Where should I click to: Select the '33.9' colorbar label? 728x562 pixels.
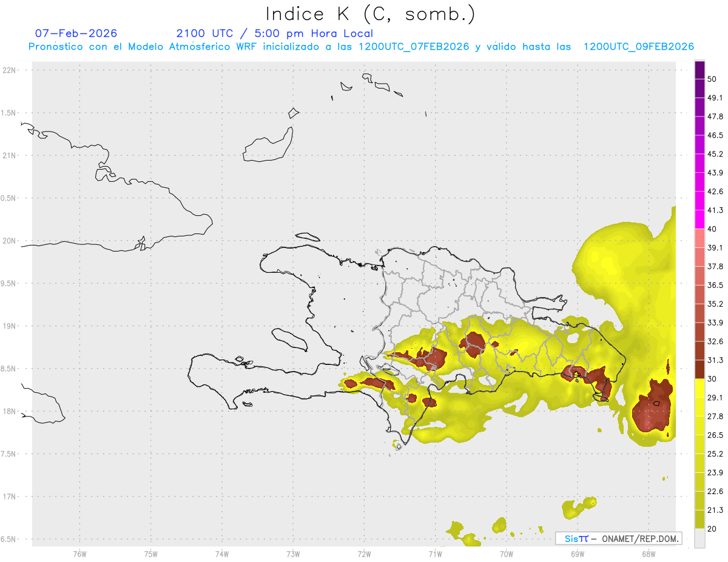(715, 323)
